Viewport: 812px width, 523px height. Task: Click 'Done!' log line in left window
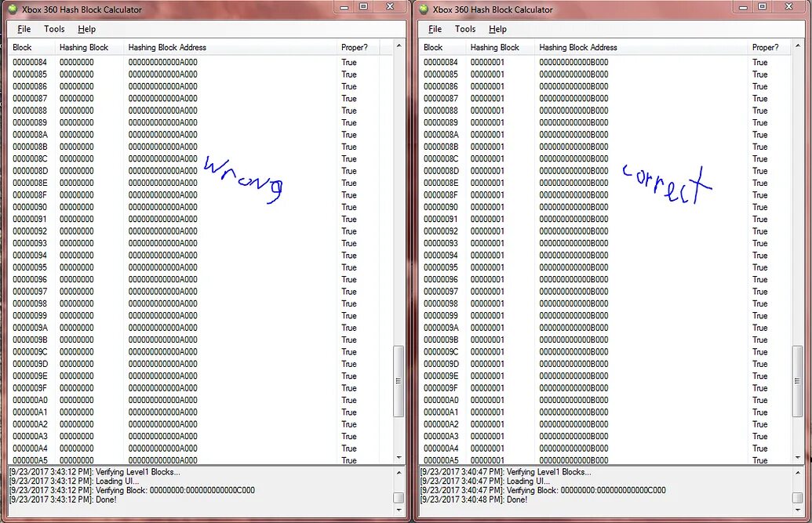(63, 499)
